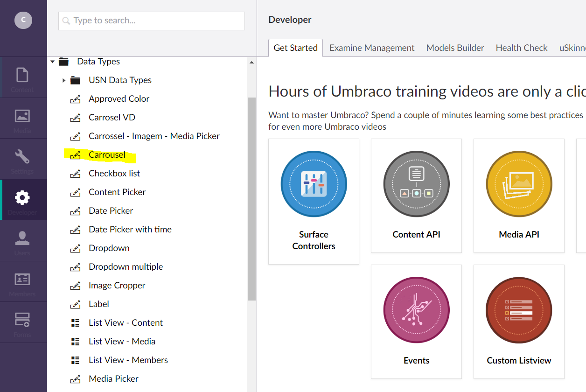586x392 pixels.
Task: Click the Date Picker with time icon
Action: pyautogui.click(x=75, y=230)
